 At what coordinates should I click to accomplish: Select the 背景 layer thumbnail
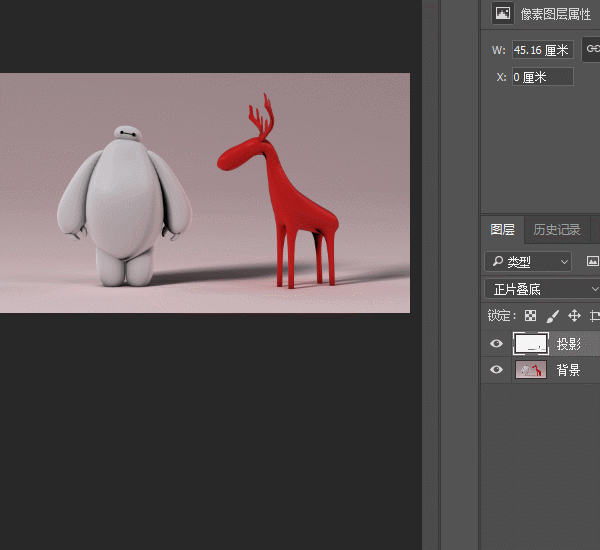coord(531,369)
